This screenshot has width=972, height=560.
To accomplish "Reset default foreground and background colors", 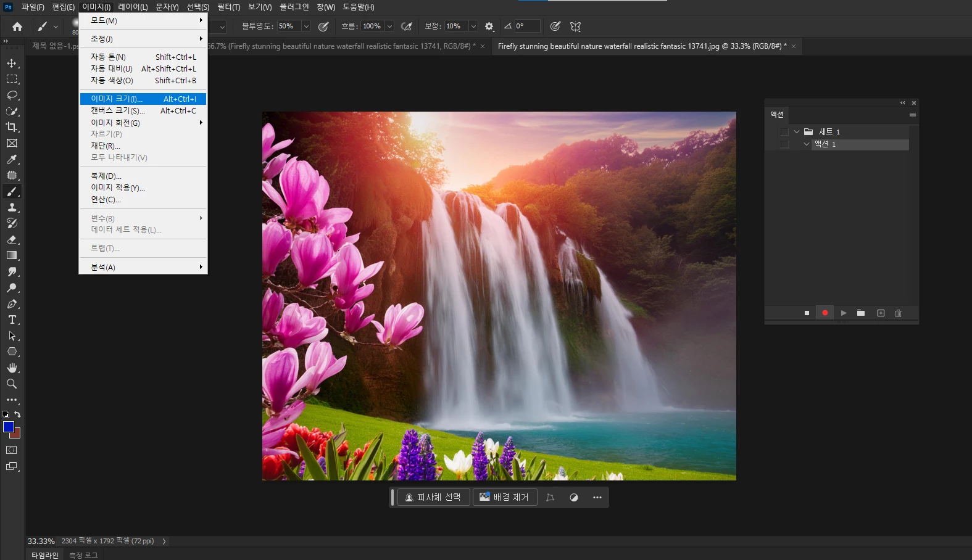I will pos(6,414).
